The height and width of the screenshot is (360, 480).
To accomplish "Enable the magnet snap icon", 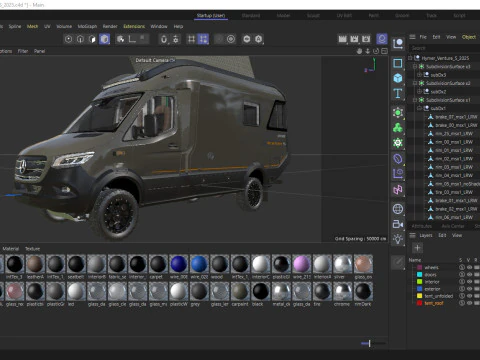I will tap(164, 39).
